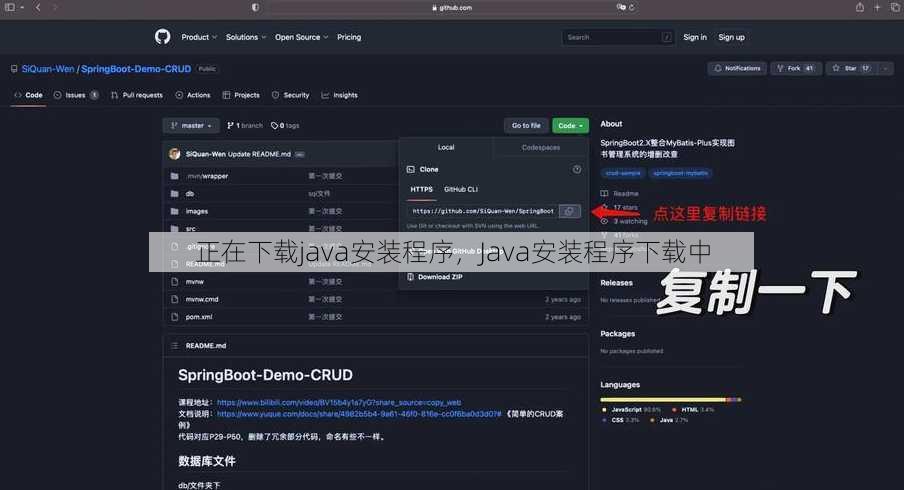Expand the Open Source menu
This screenshot has height=490, width=904.
[301, 37]
